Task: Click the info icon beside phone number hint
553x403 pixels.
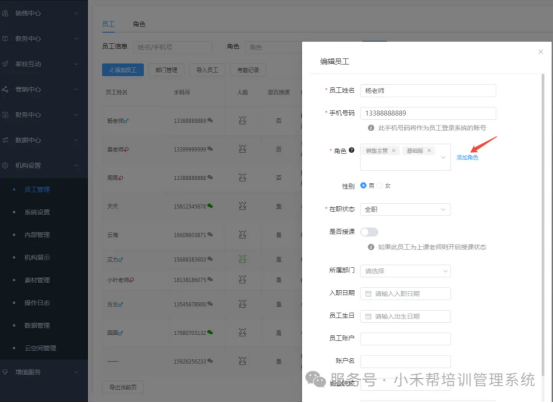Action: pos(371,128)
